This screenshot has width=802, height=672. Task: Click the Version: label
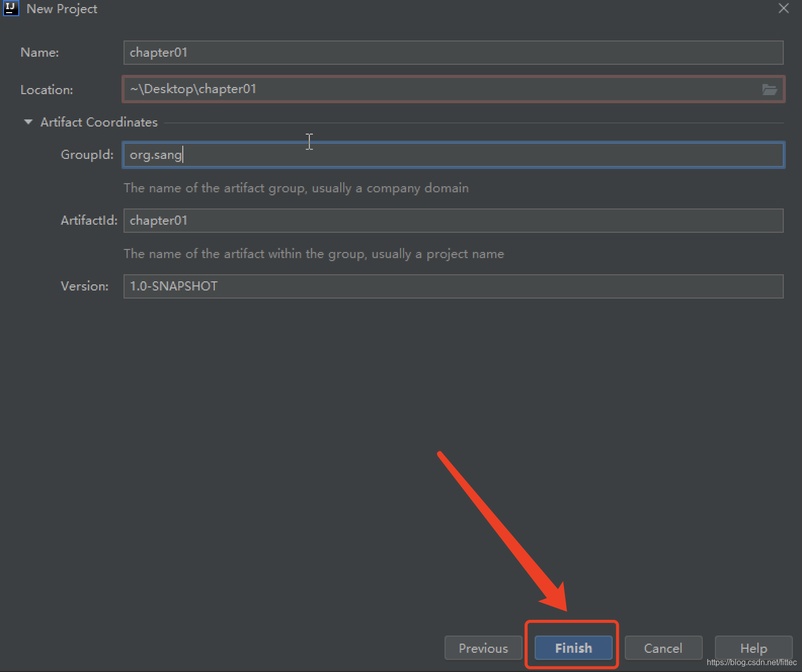pos(85,286)
